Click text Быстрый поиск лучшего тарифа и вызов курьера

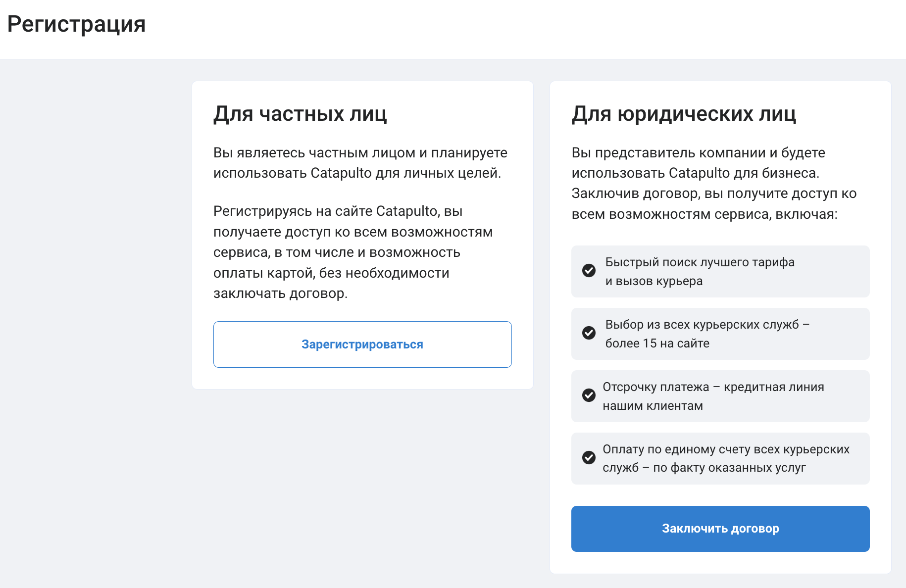click(x=700, y=271)
